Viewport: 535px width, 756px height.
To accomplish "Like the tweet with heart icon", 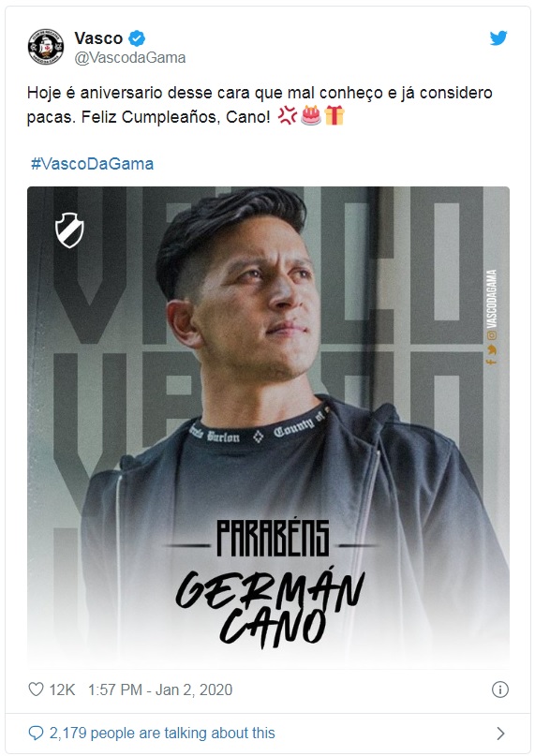I will 37,689.
